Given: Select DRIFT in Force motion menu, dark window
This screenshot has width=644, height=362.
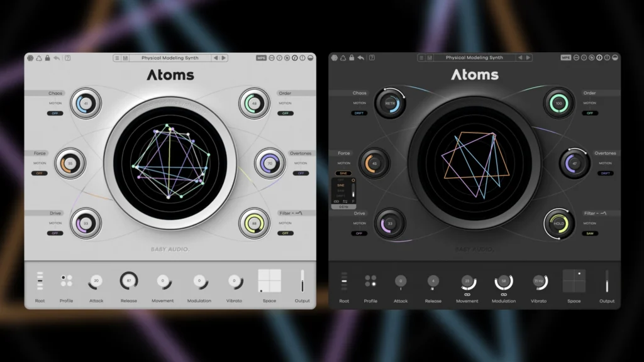Looking at the screenshot, I should [341, 196].
